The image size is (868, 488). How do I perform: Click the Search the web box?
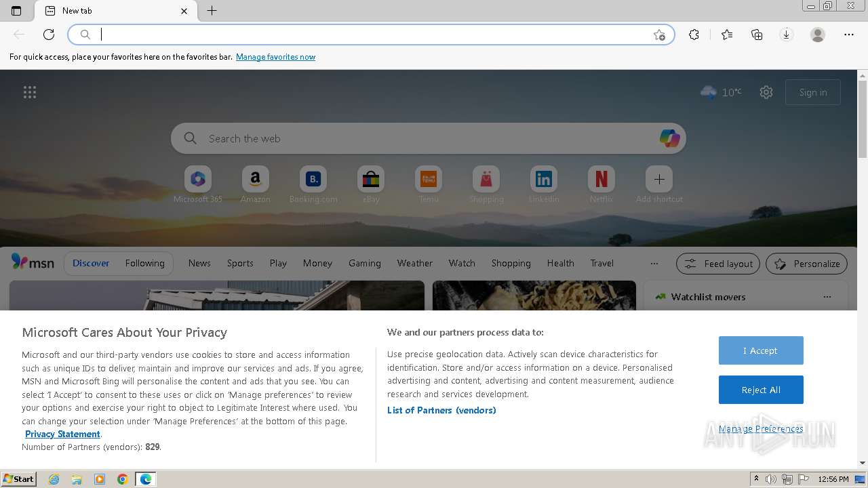tap(429, 138)
